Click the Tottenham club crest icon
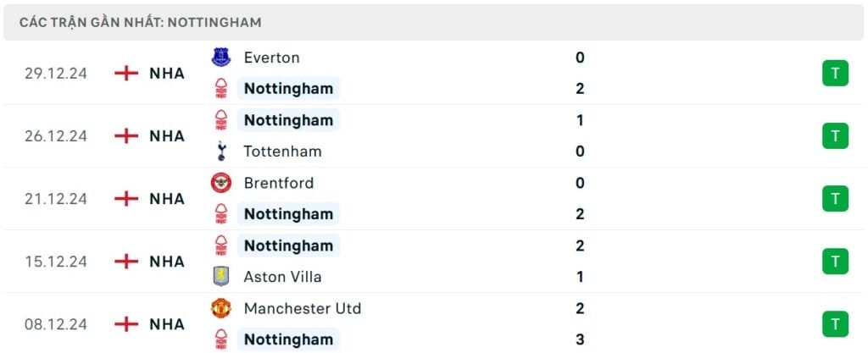 [220, 152]
